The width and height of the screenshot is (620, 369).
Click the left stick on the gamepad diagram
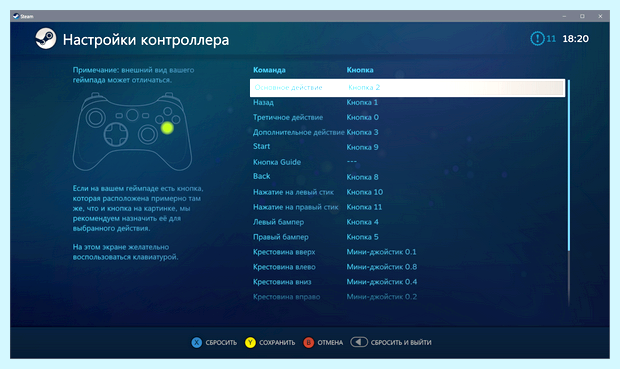[95, 118]
